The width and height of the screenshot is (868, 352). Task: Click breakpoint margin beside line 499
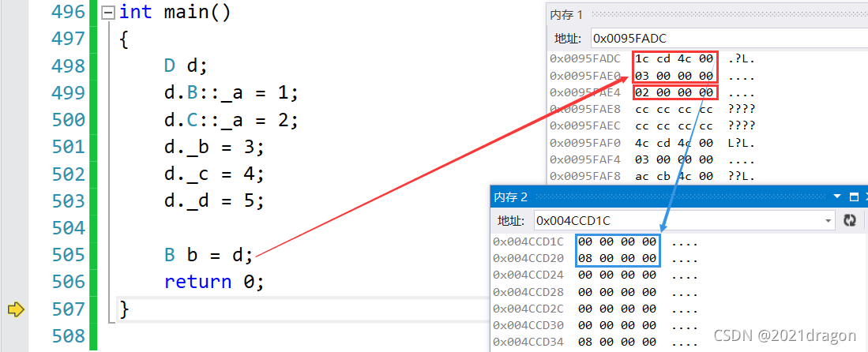click(15, 93)
